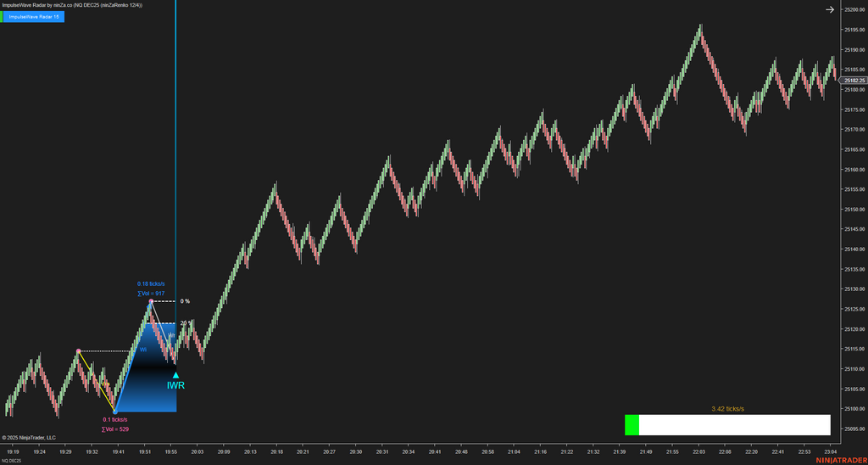Image resolution: width=868 pixels, height=465 pixels.
Task: Click the 0.1 ticks/s label
Action: pos(115,419)
